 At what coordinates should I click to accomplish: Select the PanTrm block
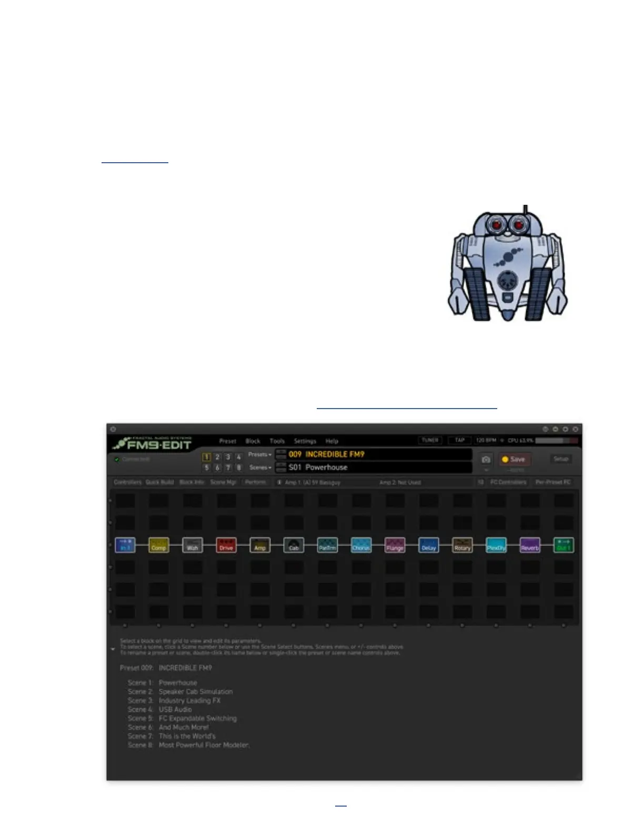[x=327, y=545]
